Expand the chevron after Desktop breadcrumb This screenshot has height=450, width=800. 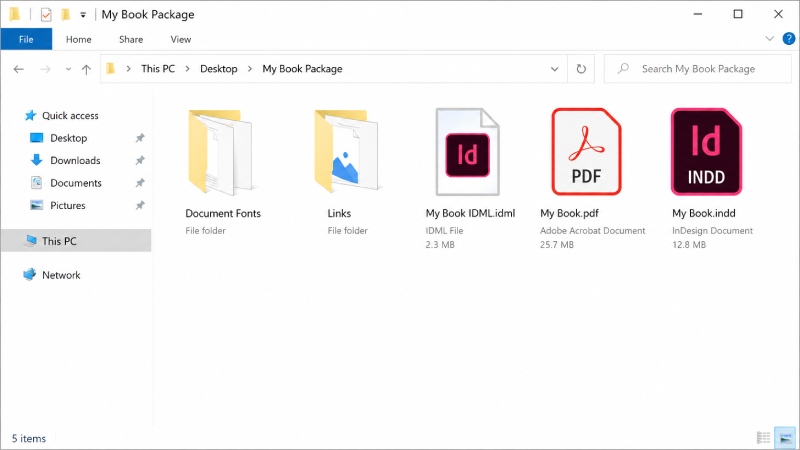pyautogui.click(x=250, y=69)
